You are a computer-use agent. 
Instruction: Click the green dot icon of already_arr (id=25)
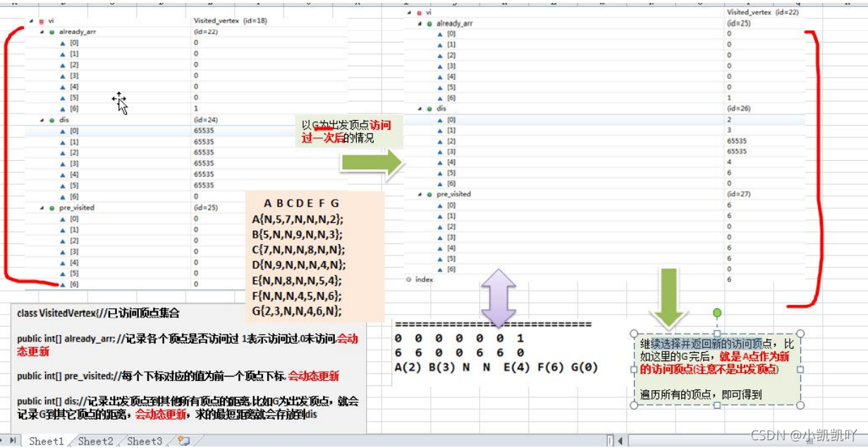[x=429, y=23]
